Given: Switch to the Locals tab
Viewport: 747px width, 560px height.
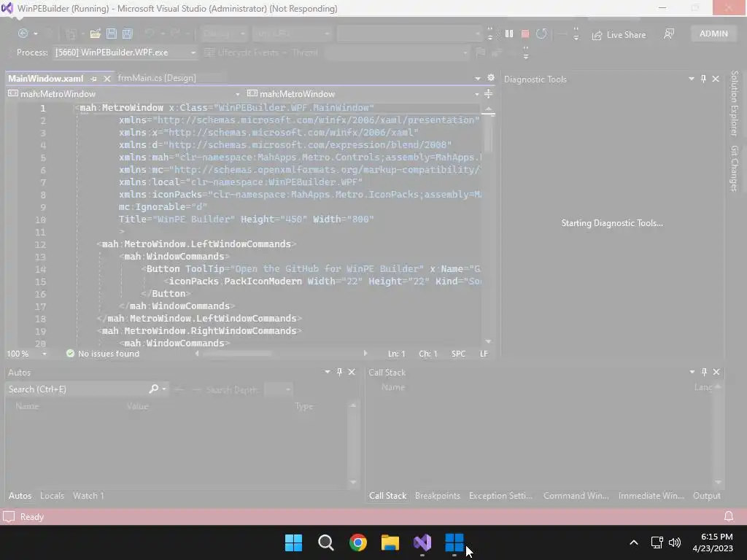Looking at the screenshot, I should (52, 496).
